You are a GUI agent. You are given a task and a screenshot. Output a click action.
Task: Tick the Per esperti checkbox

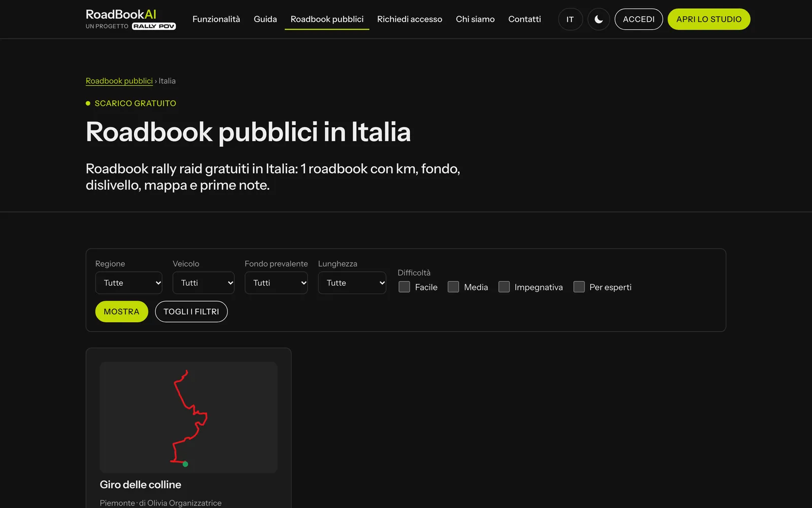[x=579, y=287]
